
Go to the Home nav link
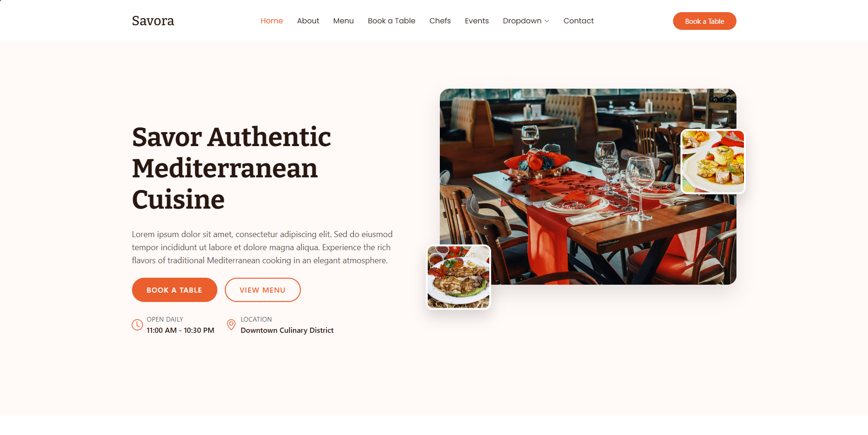coord(271,21)
